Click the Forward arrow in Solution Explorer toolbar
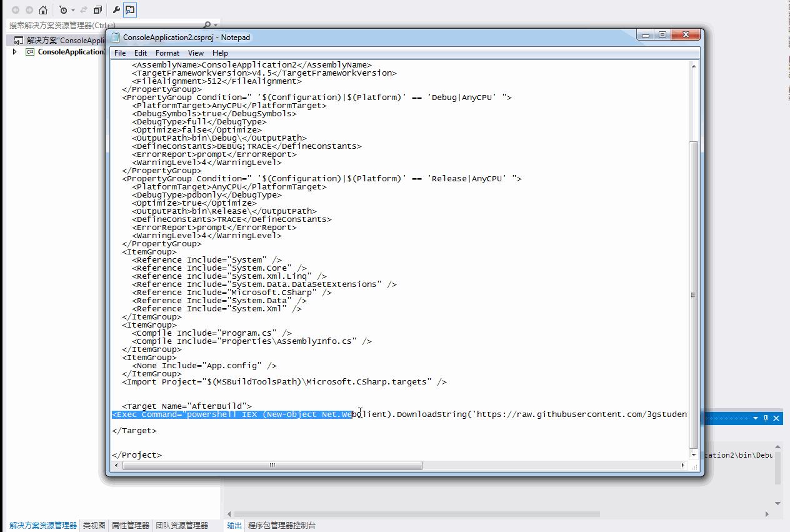Viewport: 790px width, 532px height. [29, 10]
